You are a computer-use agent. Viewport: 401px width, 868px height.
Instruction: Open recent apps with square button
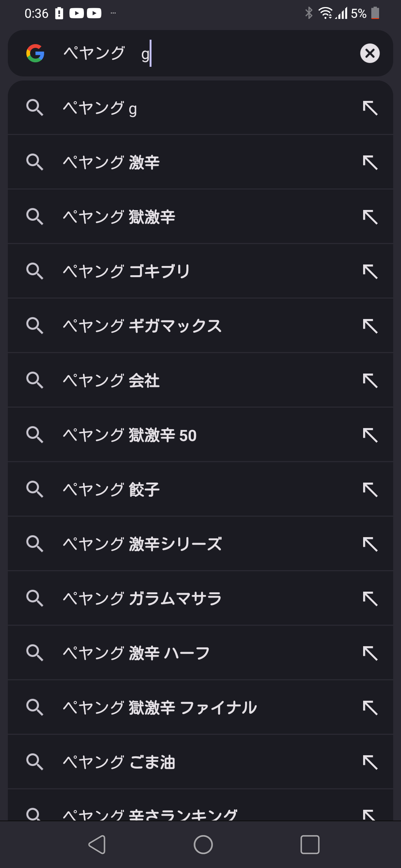point(310,845)
